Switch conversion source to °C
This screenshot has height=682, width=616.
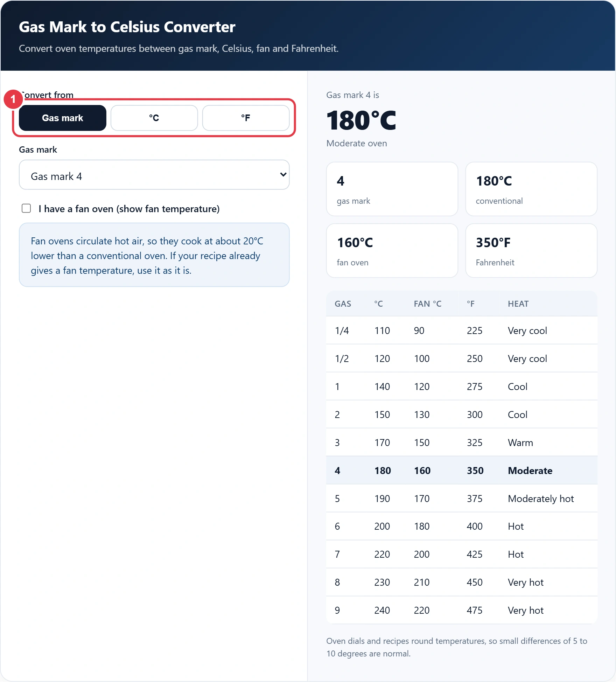click(x=154, y=118)
